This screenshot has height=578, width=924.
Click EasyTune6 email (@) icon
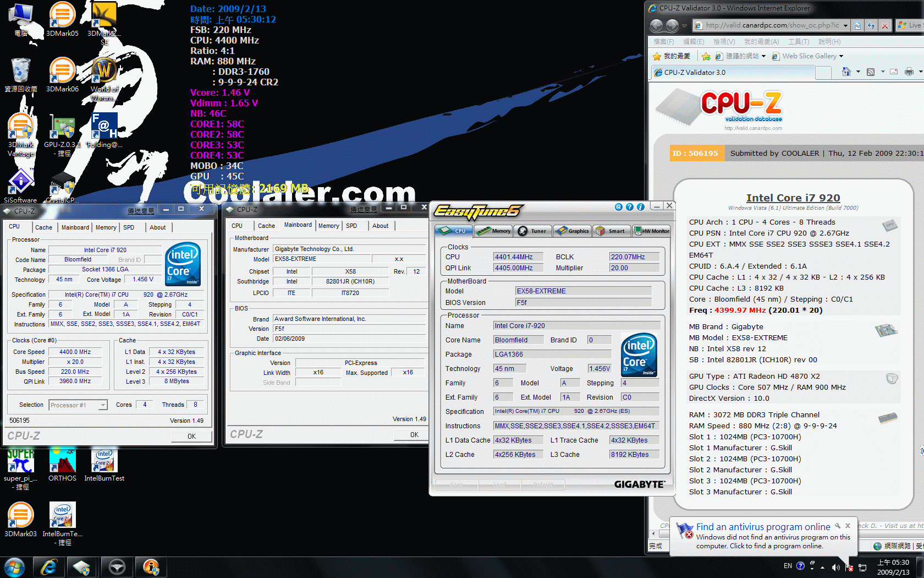pyautogui.click(x=619, y=207)
